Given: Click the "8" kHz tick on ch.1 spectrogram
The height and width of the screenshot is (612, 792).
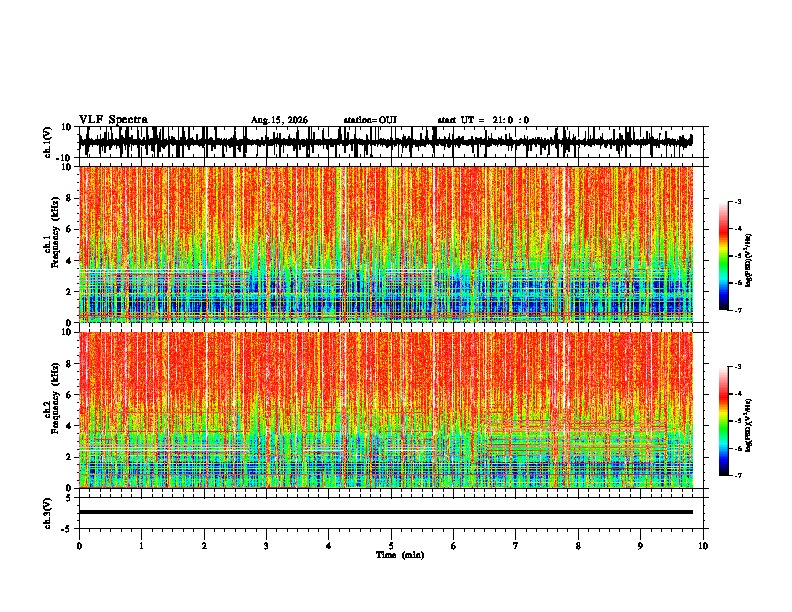Looking at the screenshot, I should tap(69, 198).
